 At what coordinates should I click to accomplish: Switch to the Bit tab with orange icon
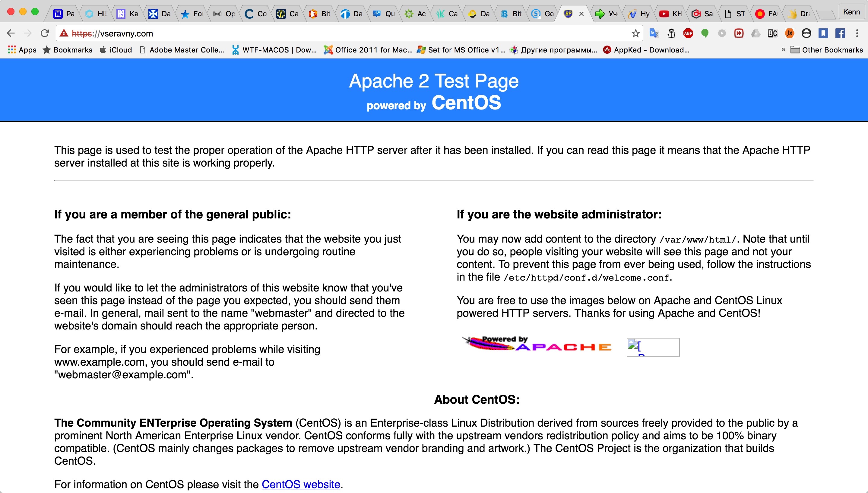coord(319,14)
